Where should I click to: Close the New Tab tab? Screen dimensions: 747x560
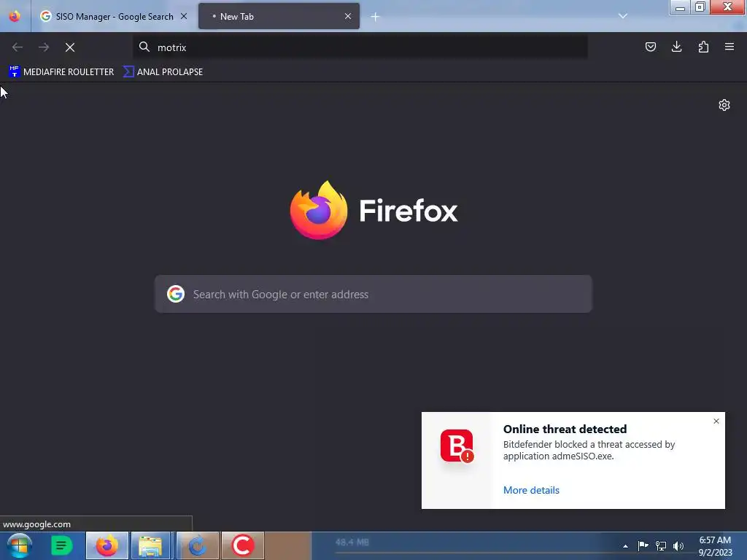coord(348,16)
